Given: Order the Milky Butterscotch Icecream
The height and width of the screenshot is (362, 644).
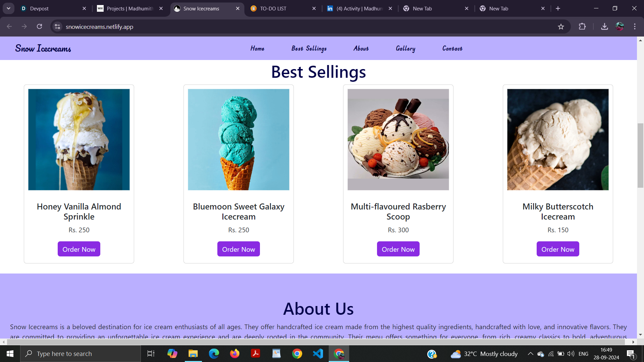Looking at the screenshot, I should pos(558,249).
